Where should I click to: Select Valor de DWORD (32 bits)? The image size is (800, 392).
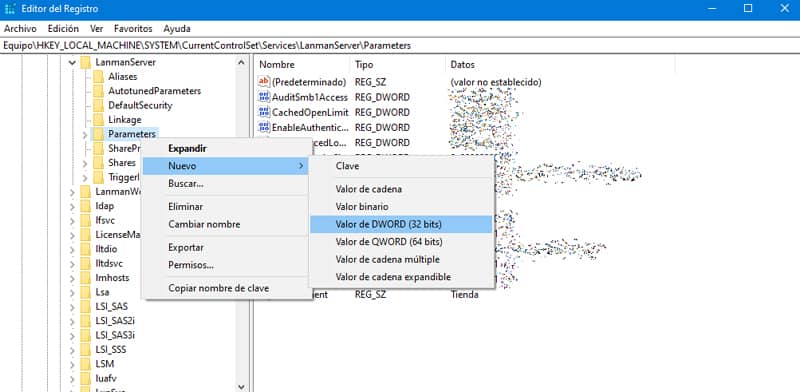point(401,224)
